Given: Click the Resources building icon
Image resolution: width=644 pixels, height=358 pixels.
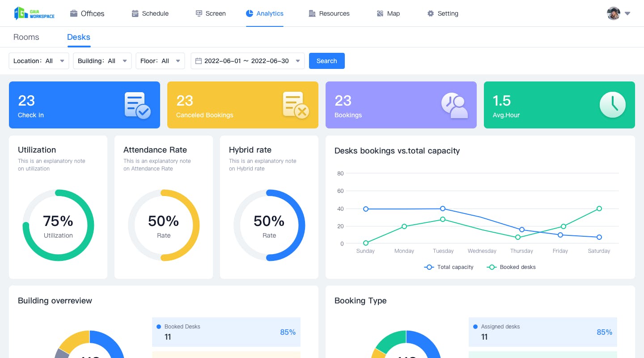Looking at the screenshot, I should (x=312, y=13).
